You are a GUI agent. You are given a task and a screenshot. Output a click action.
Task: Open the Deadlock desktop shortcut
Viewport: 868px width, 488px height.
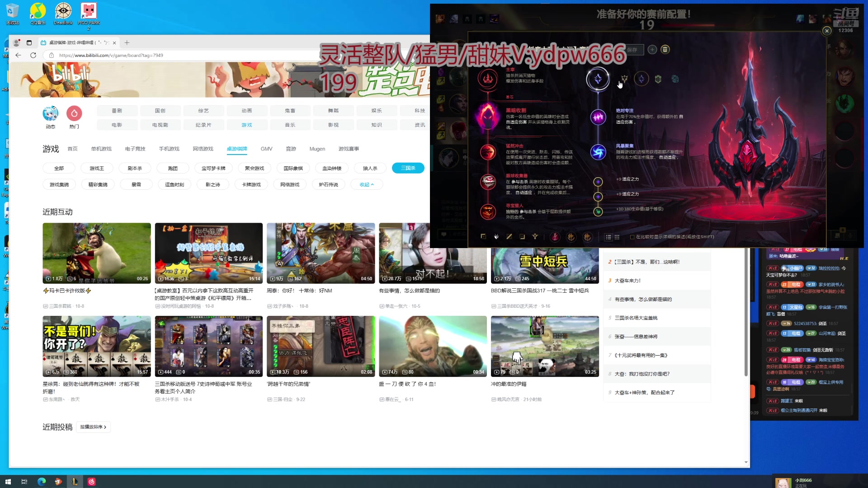[x=63, y=14]
